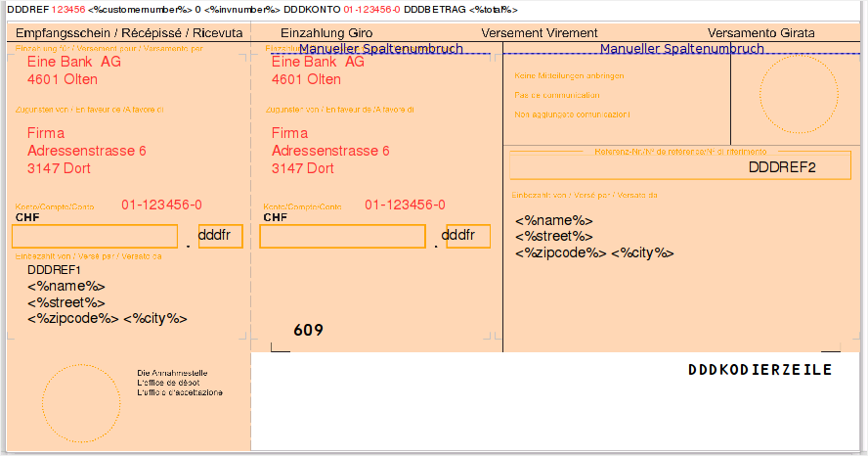Click the <%name%> placeholder in right payer section

[x=554, y=220]
